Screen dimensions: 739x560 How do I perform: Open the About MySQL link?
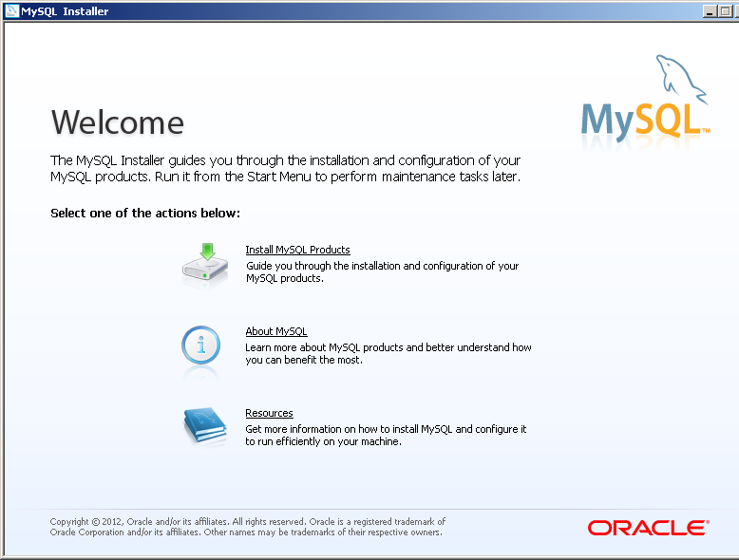coord(276,331)
